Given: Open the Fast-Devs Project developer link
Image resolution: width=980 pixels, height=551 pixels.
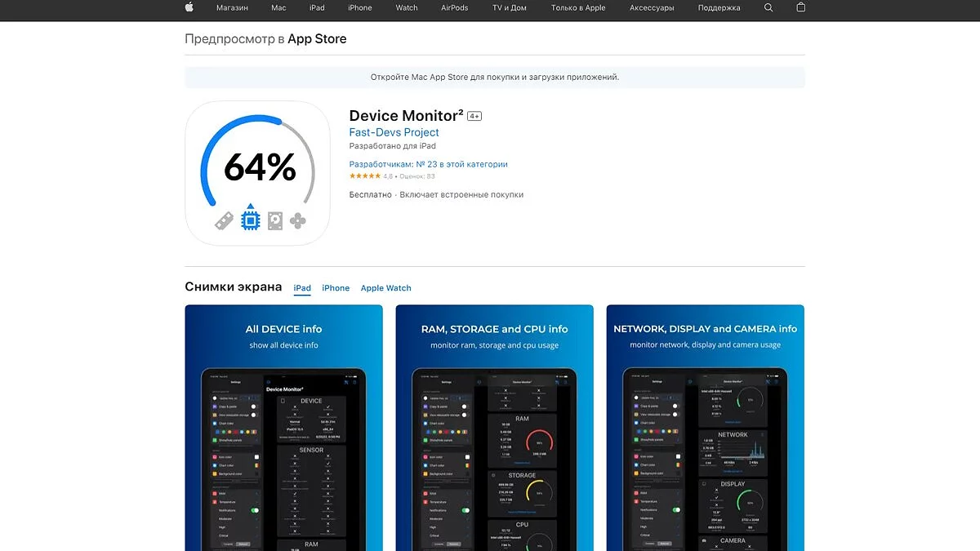Looking at the screenshot, I should (x=394, y=132).
